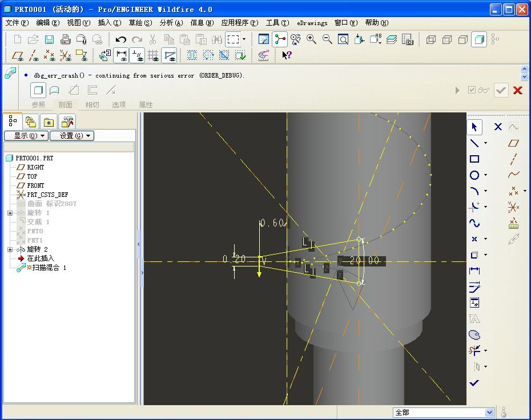The width and height of the screenshot is (531, 420).
Task: Click the 20.00 dimension value
Action: click(364, 260)
